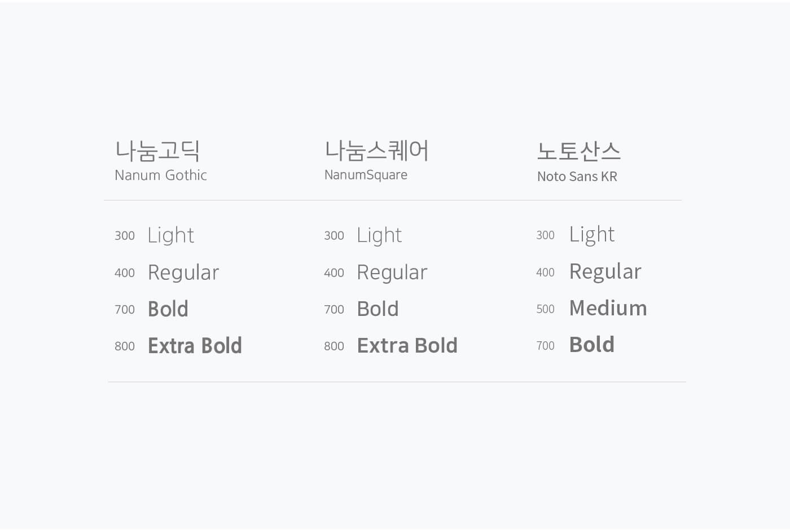790x532 pixels.
Task: Choose Light weight under Nanum Gothic
Action: point(171,235)
